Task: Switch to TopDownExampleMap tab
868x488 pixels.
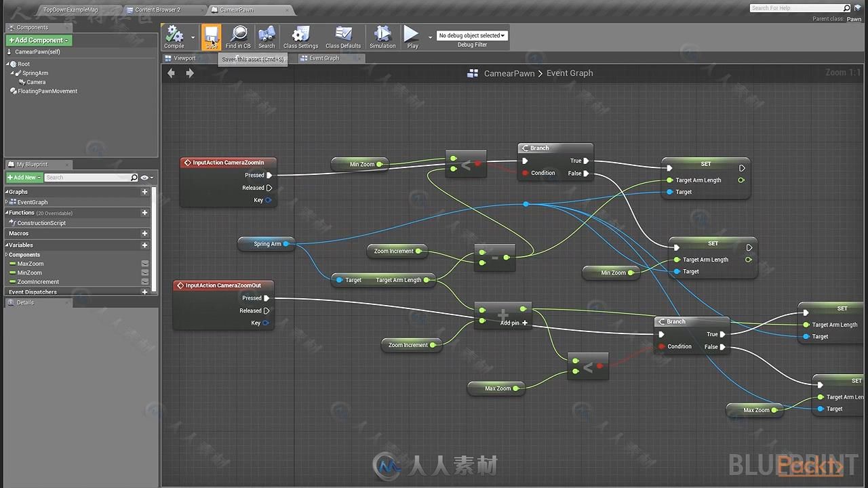Action: click(x=71, y=10)
